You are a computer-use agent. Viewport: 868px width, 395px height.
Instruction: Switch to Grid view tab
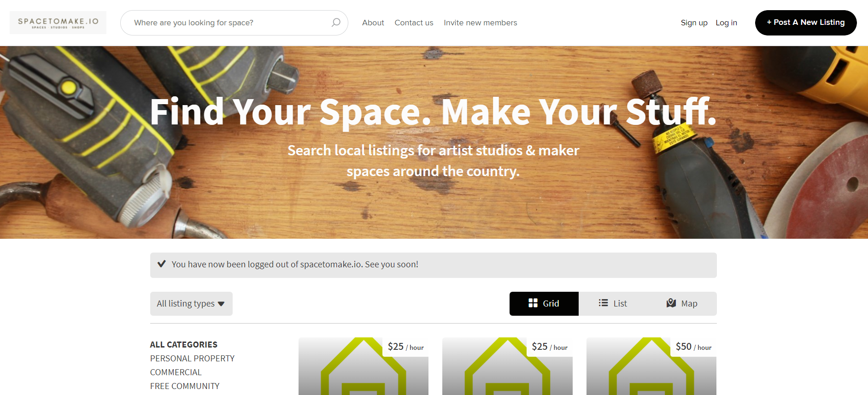544,304
